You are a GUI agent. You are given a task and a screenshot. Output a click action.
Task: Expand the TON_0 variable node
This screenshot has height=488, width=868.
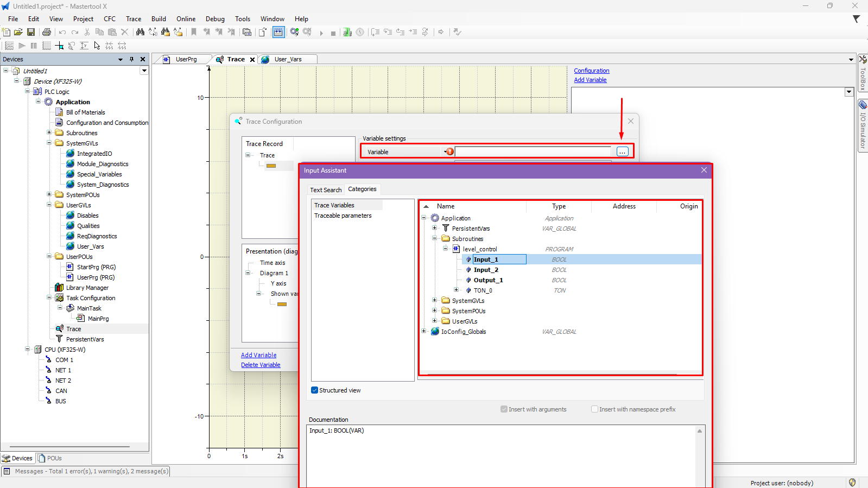tap(456, 290)
